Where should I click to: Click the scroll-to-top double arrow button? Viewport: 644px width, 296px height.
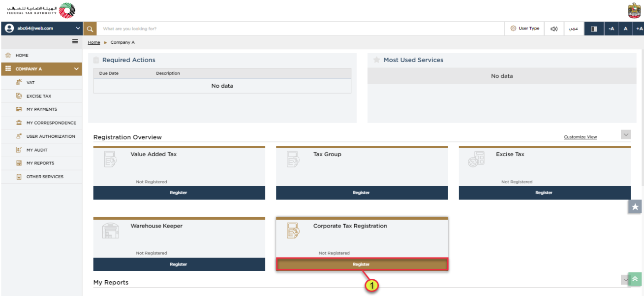click(x=635, y=279)
